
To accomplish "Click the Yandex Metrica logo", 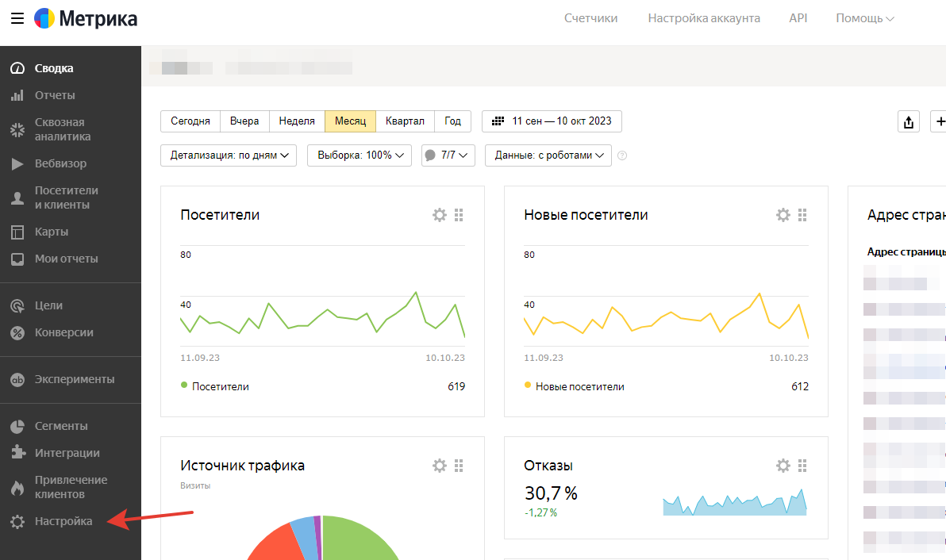I will (86, 19).
